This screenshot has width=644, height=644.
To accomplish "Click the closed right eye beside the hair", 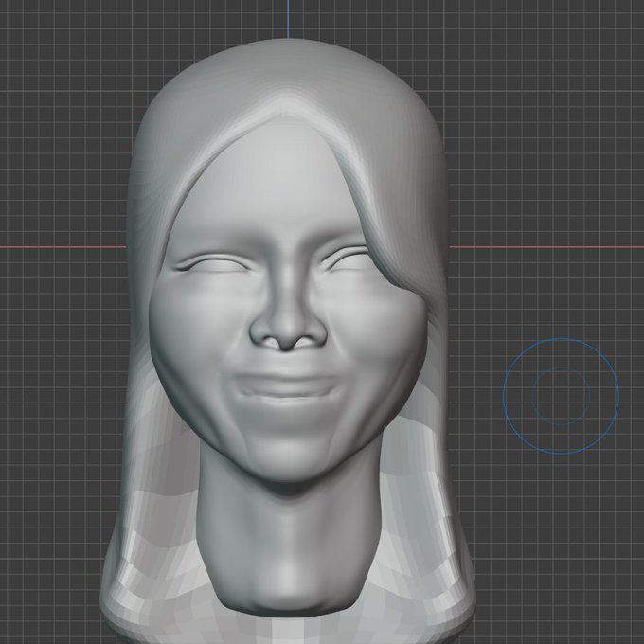I will [x=345, y=258].
